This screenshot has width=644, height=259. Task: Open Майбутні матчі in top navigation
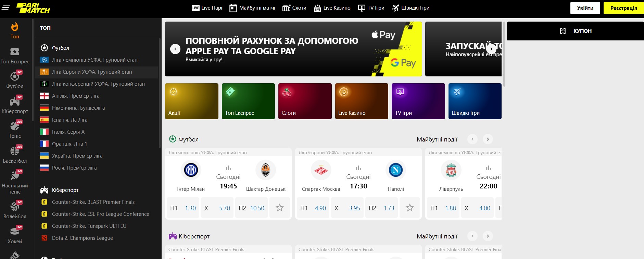point(252,8)
